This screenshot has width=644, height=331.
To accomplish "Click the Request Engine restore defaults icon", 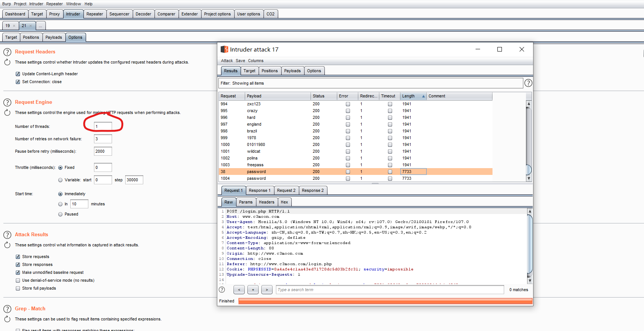I will tap(7, 112).
